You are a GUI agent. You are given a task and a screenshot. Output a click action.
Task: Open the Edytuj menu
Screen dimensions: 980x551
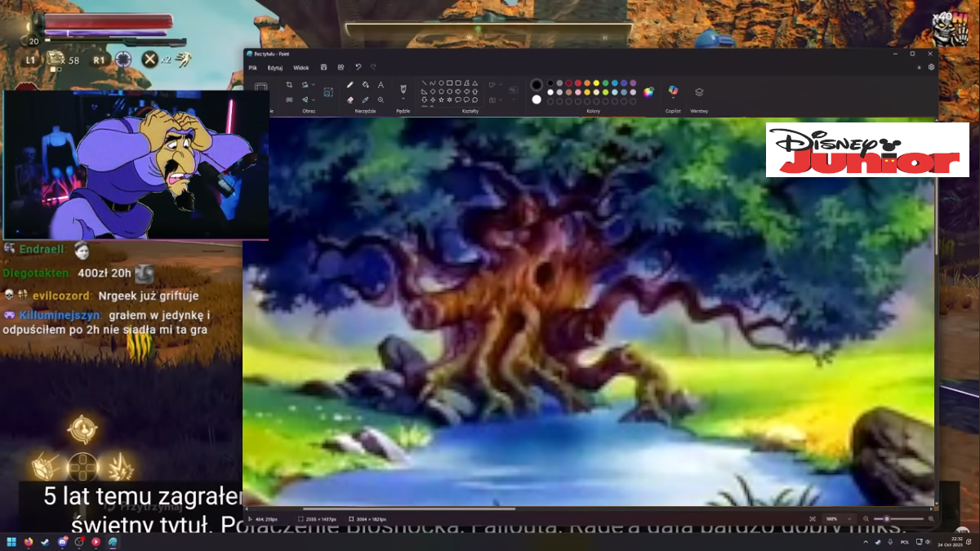tap(275, 67)
